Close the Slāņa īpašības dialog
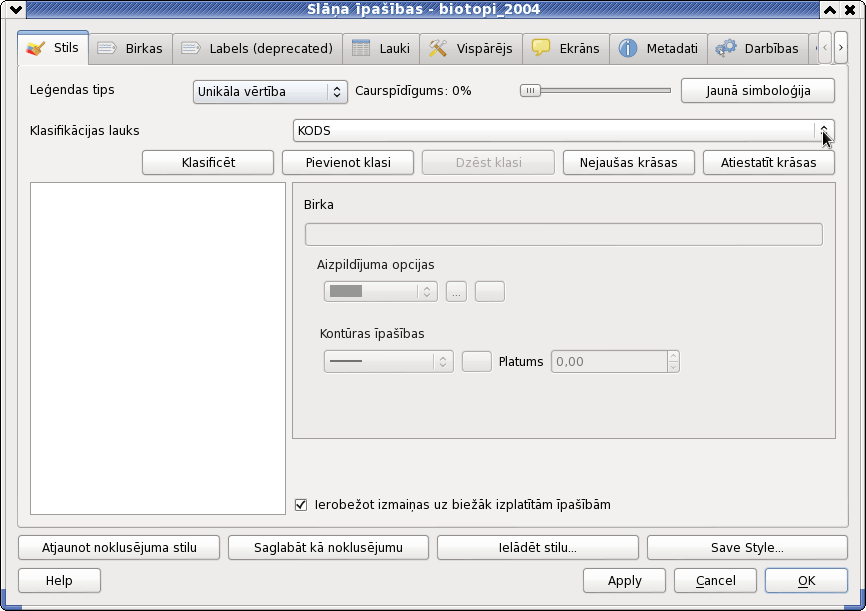The image size is (866, 611). (850, 9)
